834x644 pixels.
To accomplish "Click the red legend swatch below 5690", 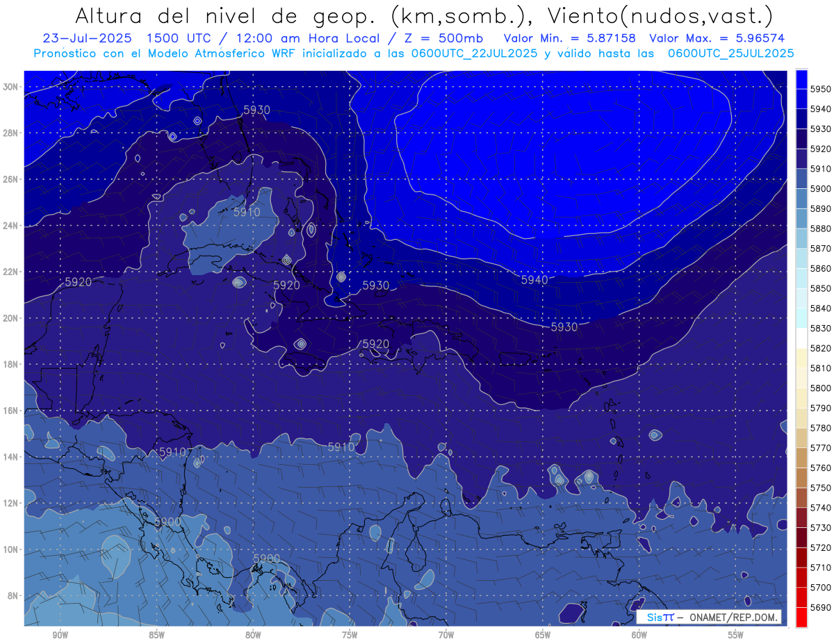I will tap(801, 617).
